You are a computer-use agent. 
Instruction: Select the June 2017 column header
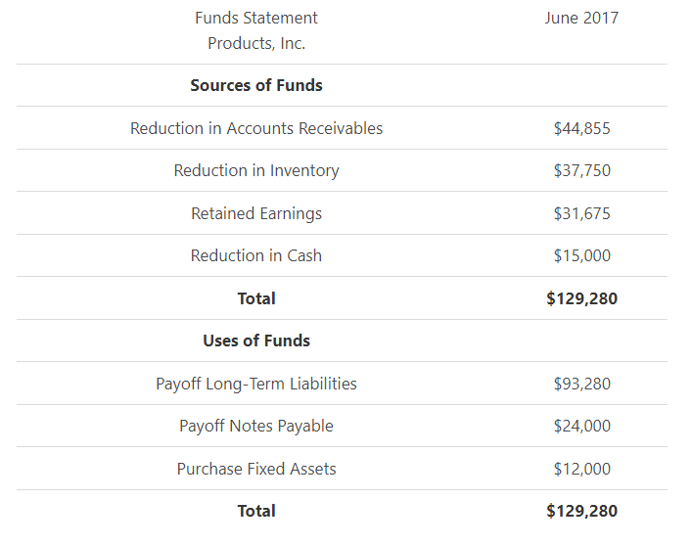(581, 18)
